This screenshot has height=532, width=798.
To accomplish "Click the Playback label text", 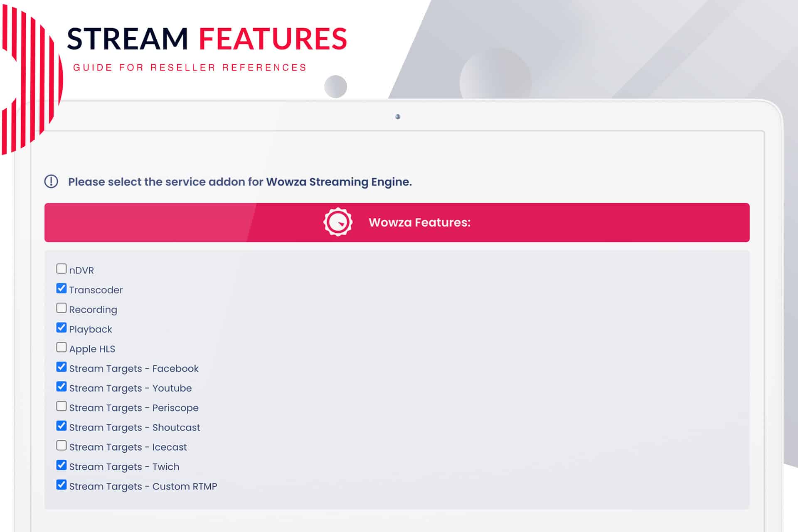I will click(91, 329).
